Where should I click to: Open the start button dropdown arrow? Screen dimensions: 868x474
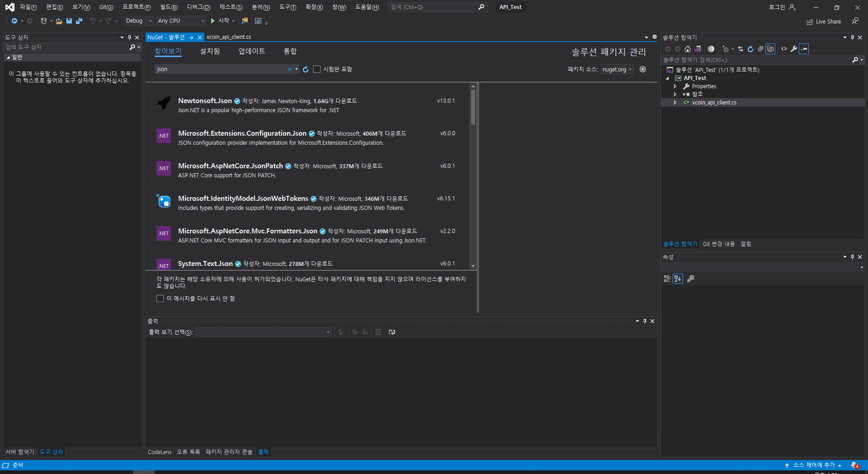coord(233,21)
